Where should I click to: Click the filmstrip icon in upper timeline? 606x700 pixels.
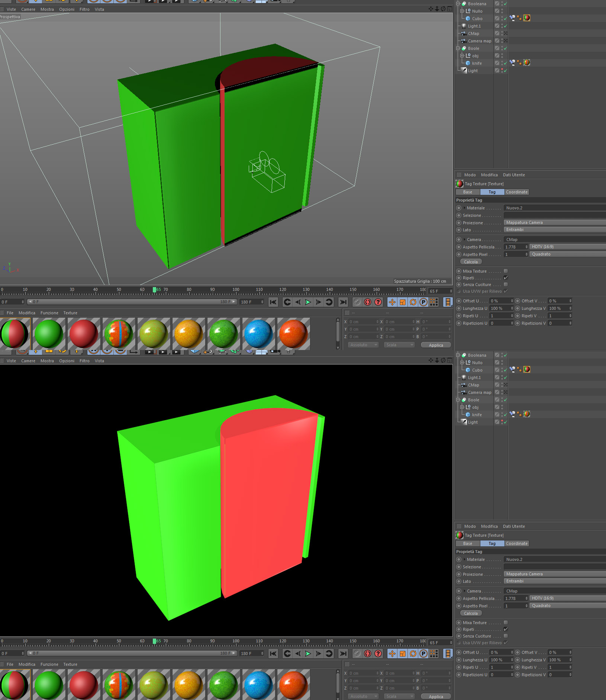[448, 302]
